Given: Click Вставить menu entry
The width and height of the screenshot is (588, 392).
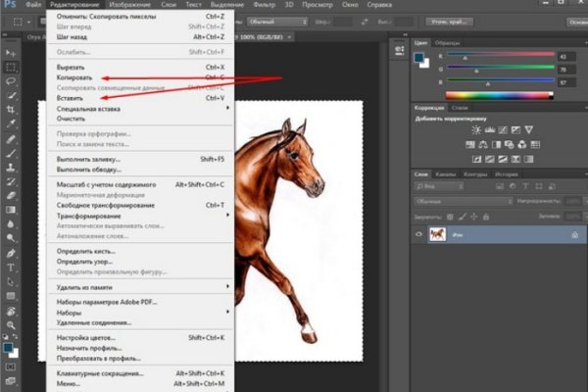Looking at the screenshot, I should coord(72,98).
